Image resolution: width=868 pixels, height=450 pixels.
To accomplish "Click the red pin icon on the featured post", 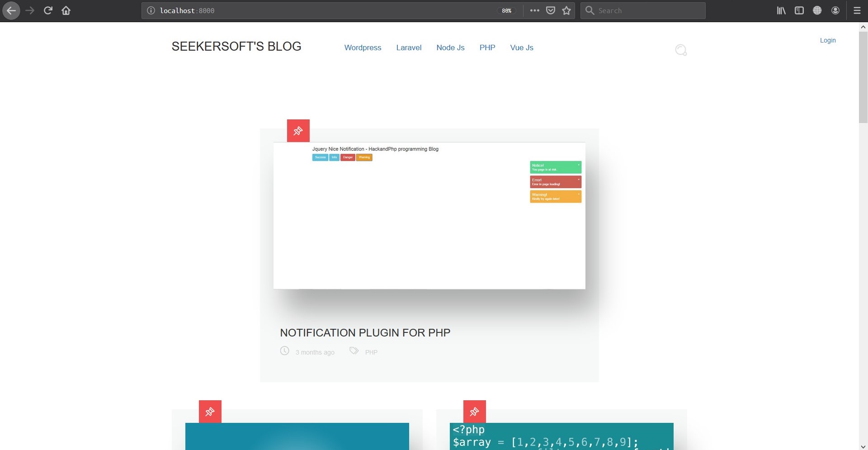I will 298,130.
